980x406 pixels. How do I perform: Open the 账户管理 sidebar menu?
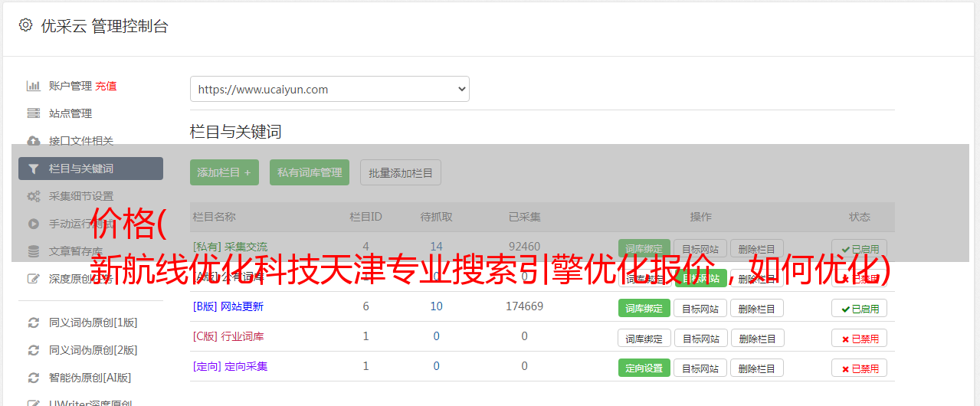(x=70, y=86)
